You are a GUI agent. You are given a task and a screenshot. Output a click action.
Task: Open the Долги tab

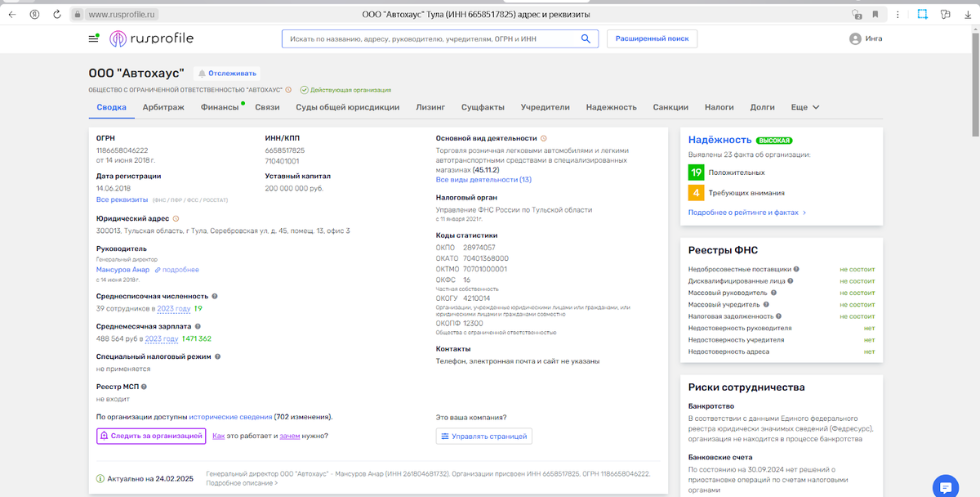pyautogui.click(x=762, y=107)
